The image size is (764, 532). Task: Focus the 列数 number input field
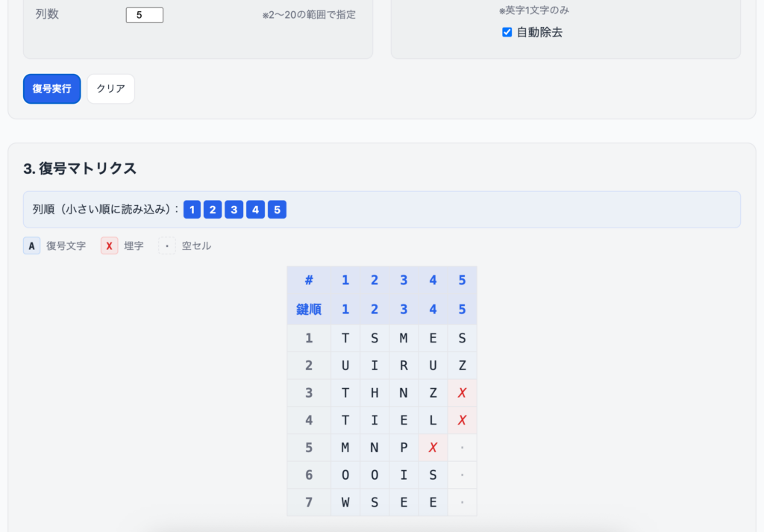coord(144,15)
